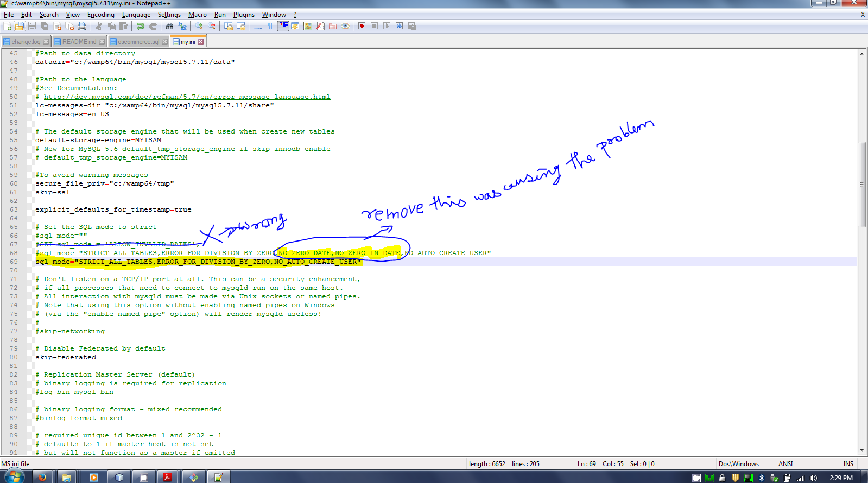Click the Copy toolbar icon

point(111,26)
